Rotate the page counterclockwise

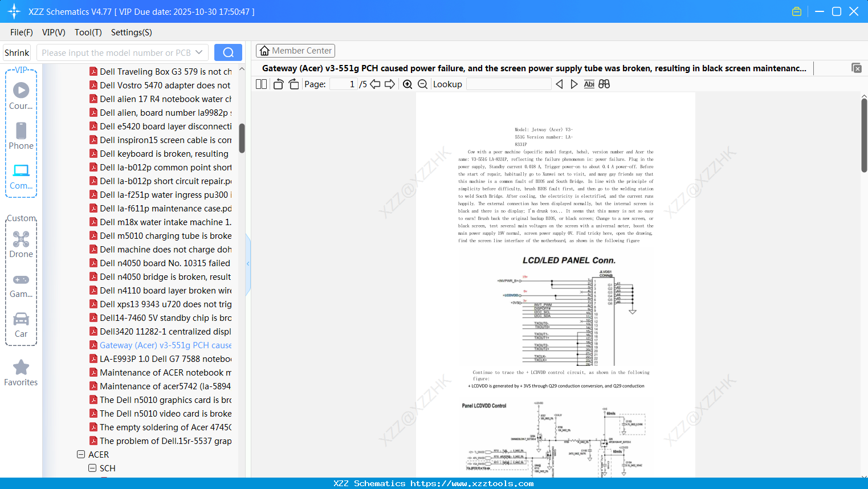[278, 84]
